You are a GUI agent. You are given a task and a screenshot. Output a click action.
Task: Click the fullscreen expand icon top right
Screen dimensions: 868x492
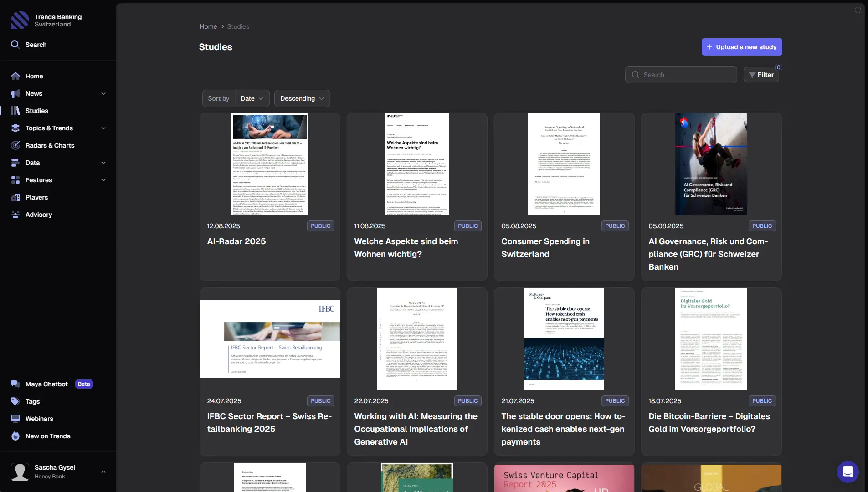(x=858, y=10)
